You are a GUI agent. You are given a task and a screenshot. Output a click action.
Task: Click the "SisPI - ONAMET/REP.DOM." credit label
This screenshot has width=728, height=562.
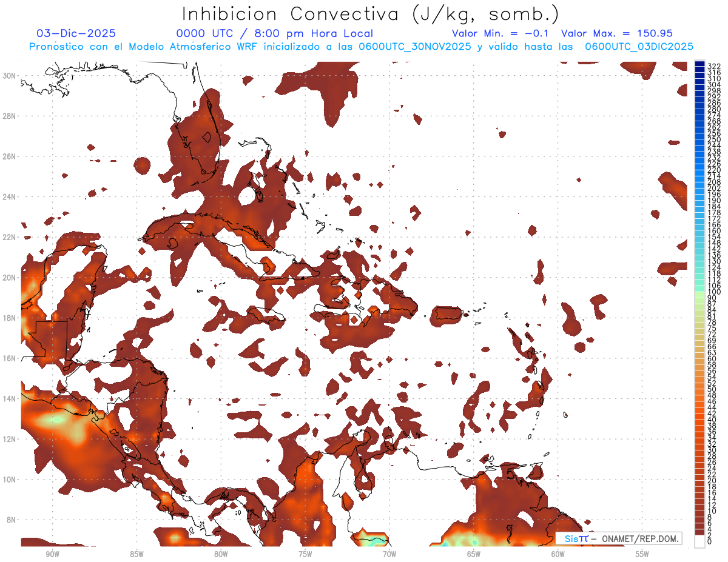pyautogui.click(x=619, y=538)
